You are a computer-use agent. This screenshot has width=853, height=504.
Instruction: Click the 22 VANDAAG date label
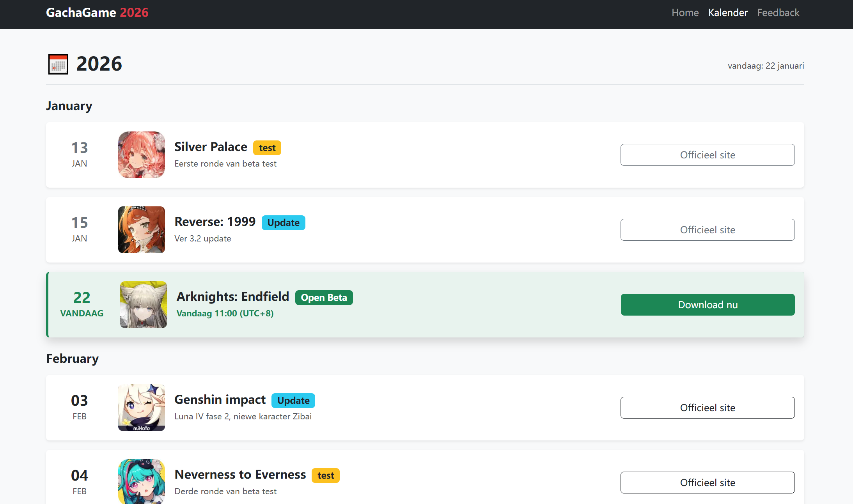pyautogui.click(x=82, y=304)
